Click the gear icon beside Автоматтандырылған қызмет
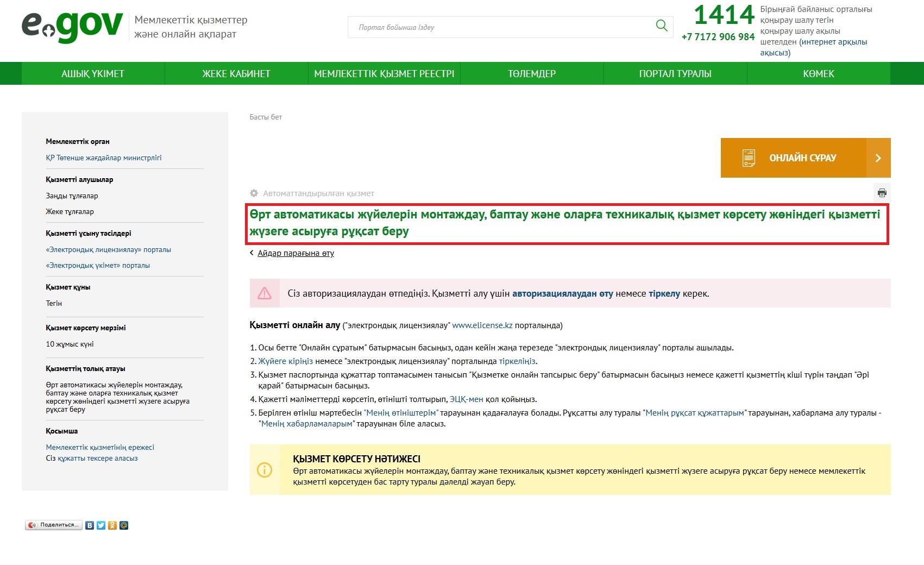Screen dimensions: 924x565 tap(253, 193)
